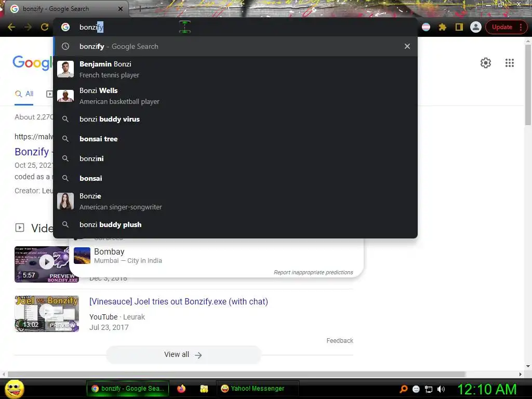Select the 'bonzini' suggestion
This screenshot has width=532, height=399.
[235, 158]
